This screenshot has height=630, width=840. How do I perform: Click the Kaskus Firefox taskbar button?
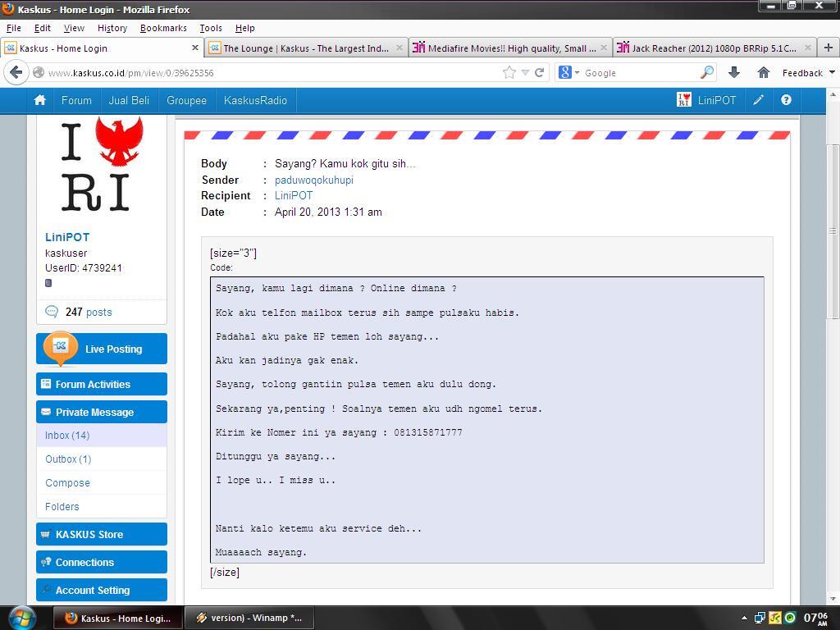[x=118, y=618]
